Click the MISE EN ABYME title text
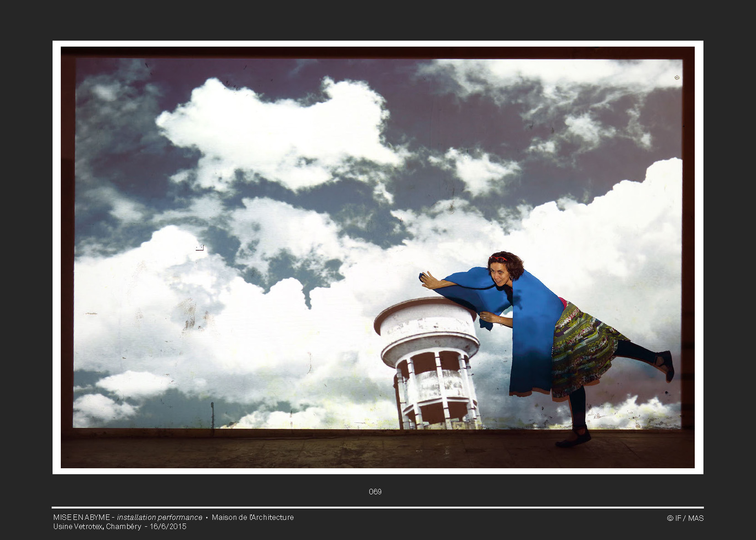The width and height of the screenshot is (756, 540). tap(81, 517)
